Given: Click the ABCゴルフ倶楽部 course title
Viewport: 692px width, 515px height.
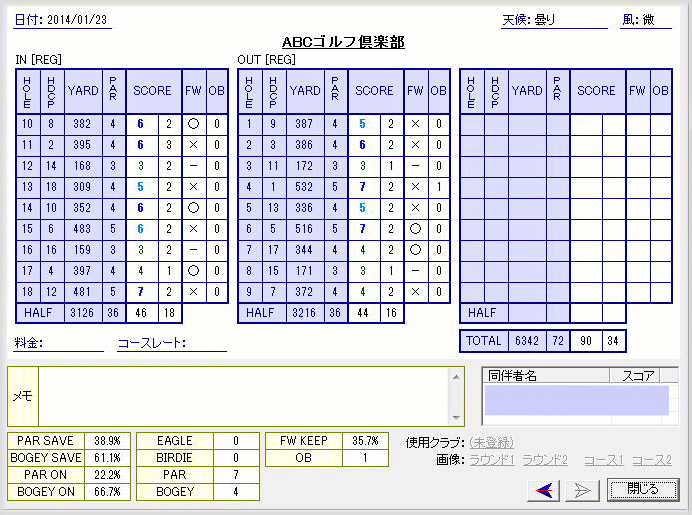Looking at the screenshot, I should click(x=343, y=42).
